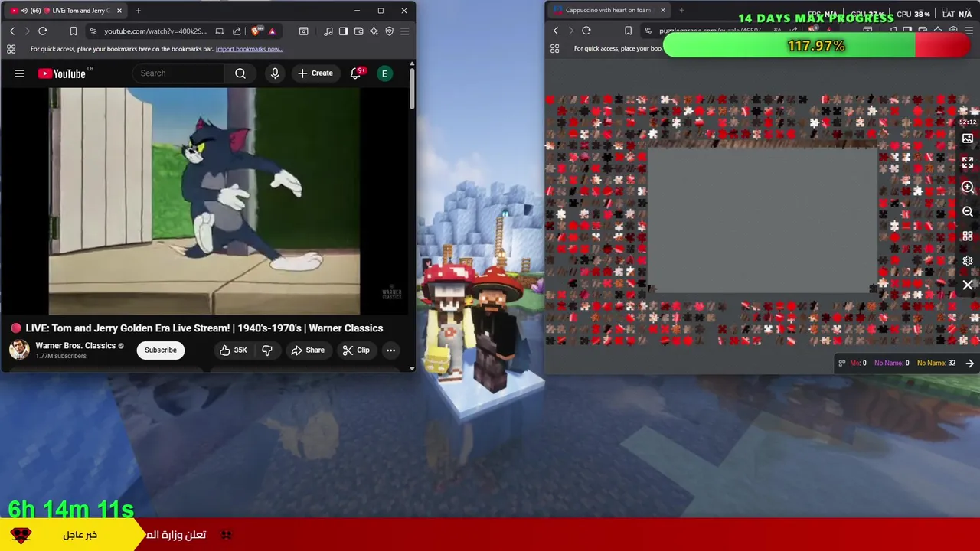This screenshot has height=551, width=980.
Task: Focus the YouTube Search field
Action: pyautogui.click(x=179, y=73)
